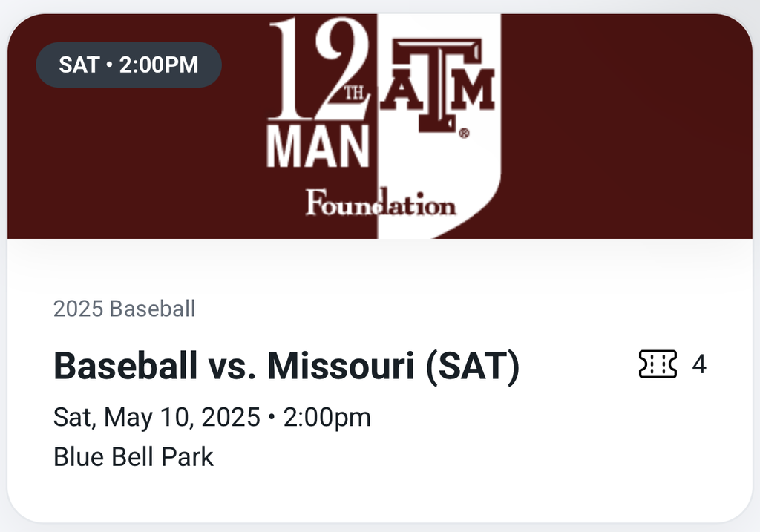Click the registered trademark symbol near ATM
Viewport: 760px width, 532px height.
tap(464, 134)
